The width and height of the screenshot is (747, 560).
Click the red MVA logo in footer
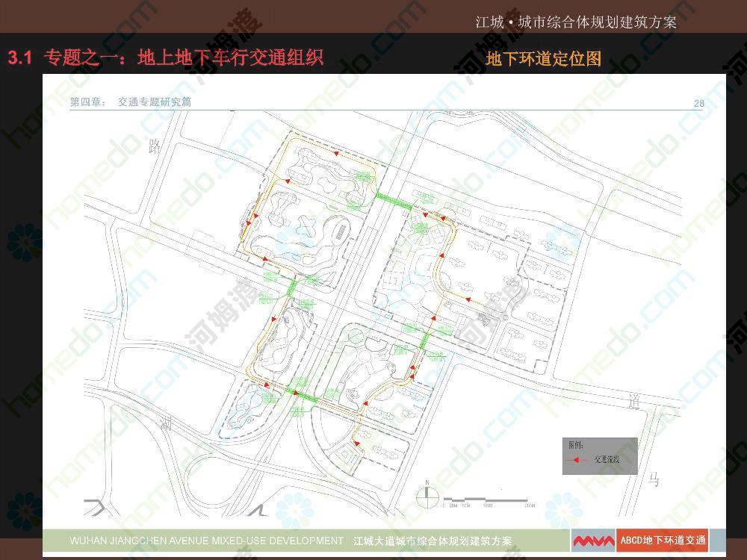pos(594,540)
